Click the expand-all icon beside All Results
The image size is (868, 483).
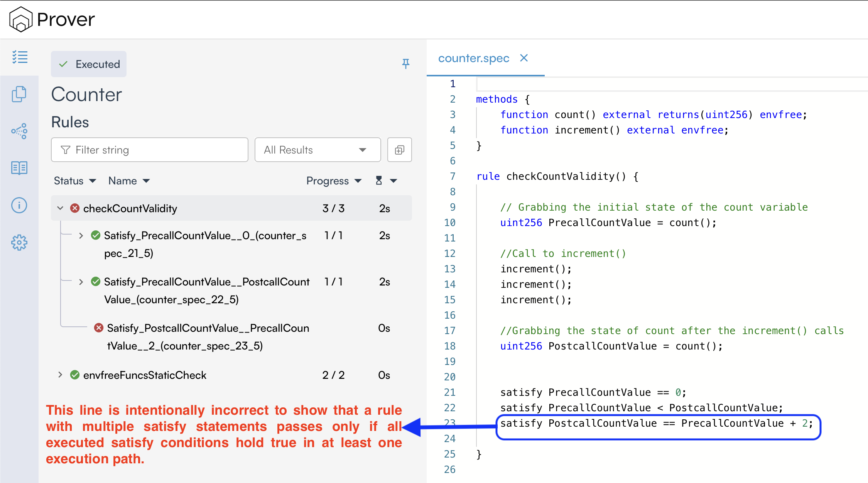pos(399,150)
